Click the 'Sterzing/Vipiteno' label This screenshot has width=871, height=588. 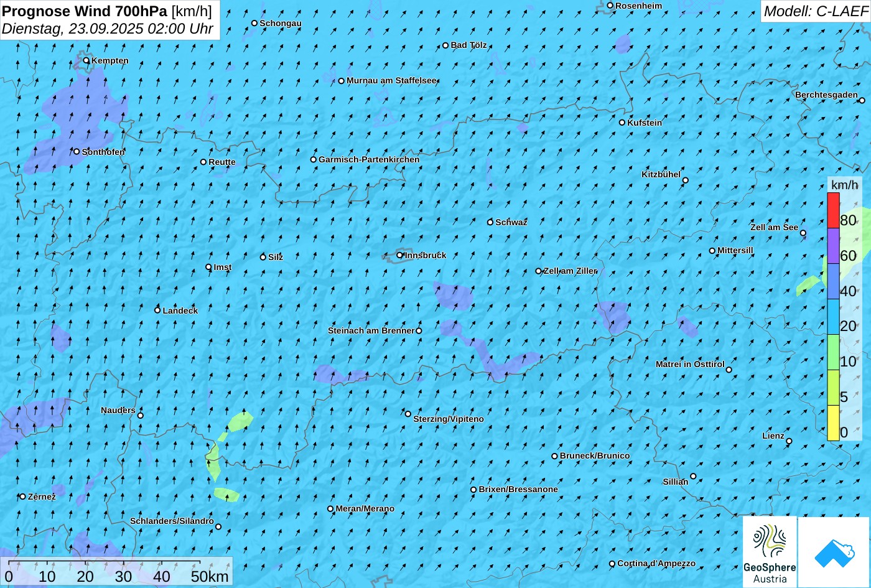(449, 419)
